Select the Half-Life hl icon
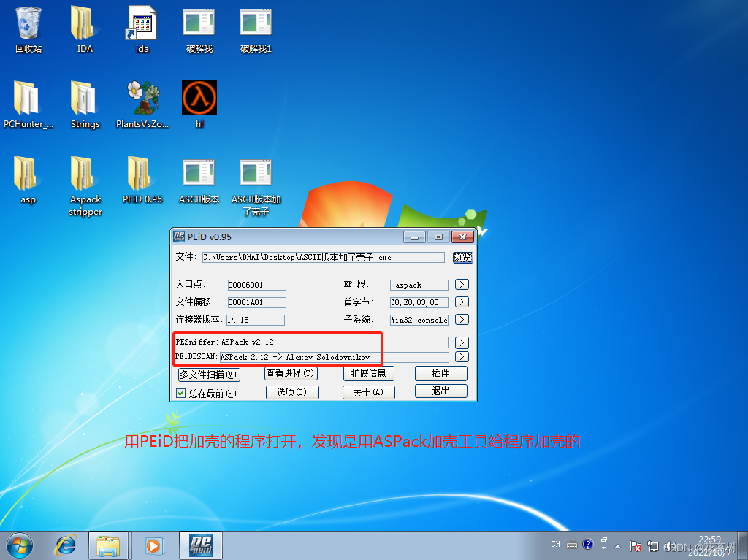This screenshot has height=560, width=748. coord(199,105)
